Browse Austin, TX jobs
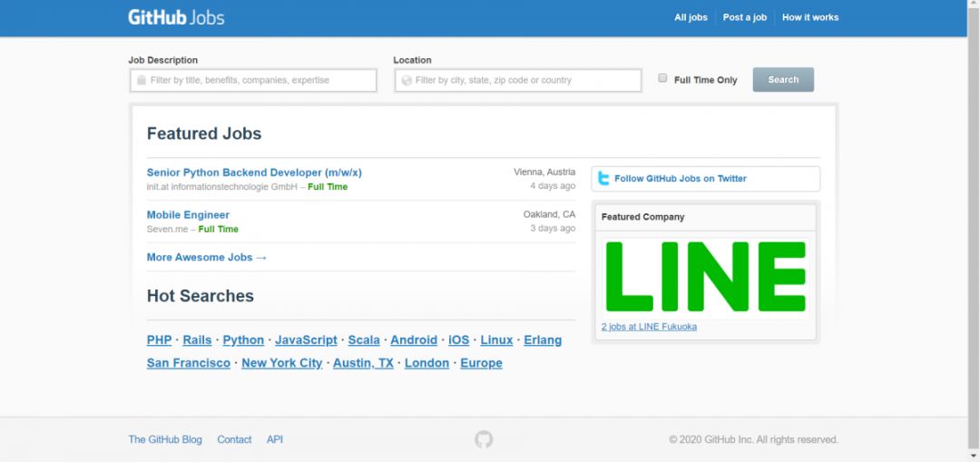 point(363,363)
